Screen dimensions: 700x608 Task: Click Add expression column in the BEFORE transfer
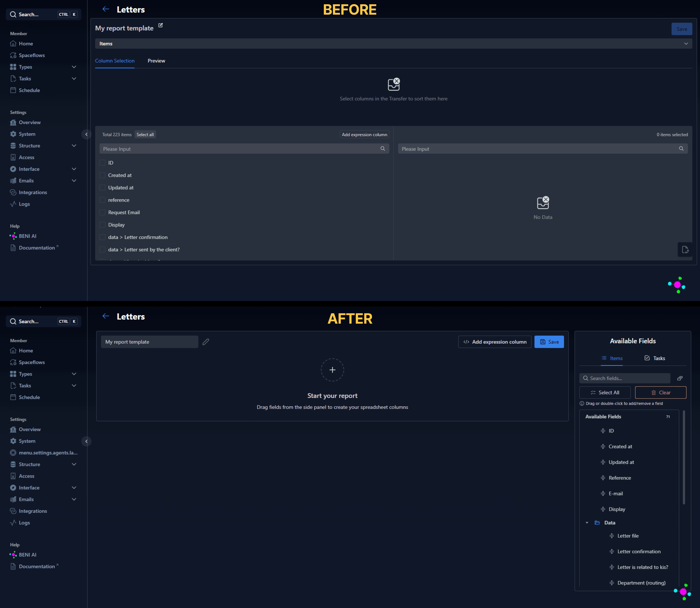coord(364,135)
